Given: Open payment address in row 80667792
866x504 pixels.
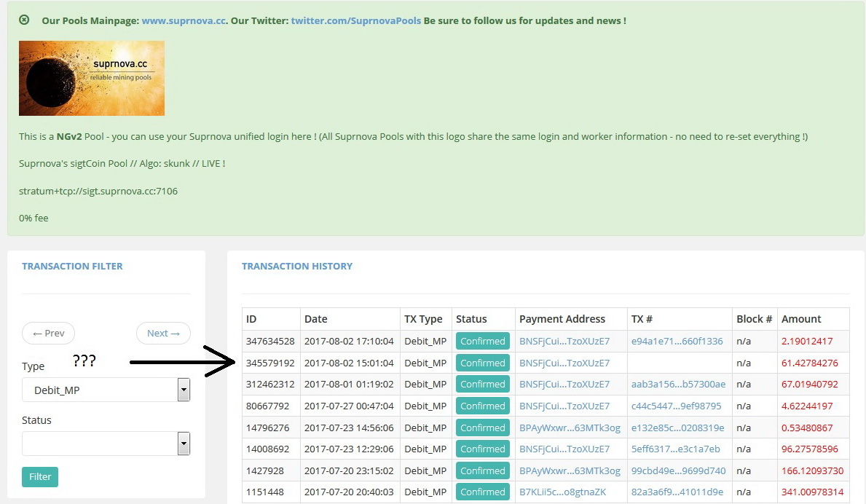Looking at the screenshot, I should 564,406.
